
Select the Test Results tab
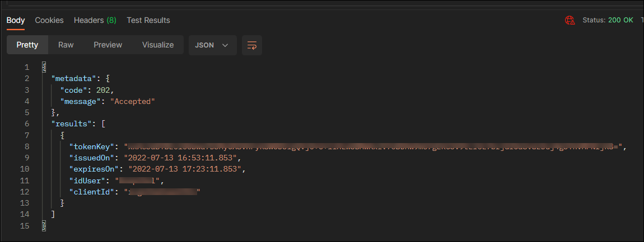(x=148, y=20)
